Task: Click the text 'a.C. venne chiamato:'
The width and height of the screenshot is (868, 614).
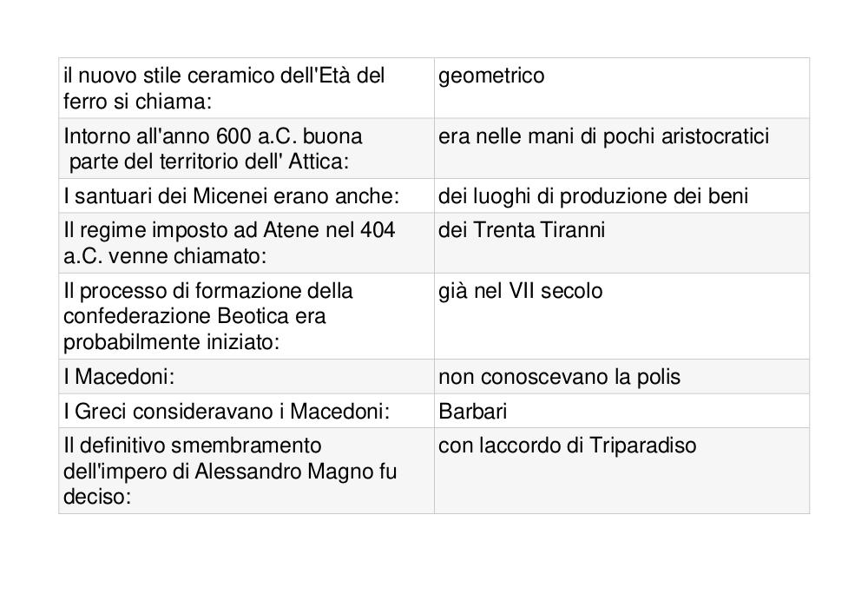Action: tap(165, 256)
